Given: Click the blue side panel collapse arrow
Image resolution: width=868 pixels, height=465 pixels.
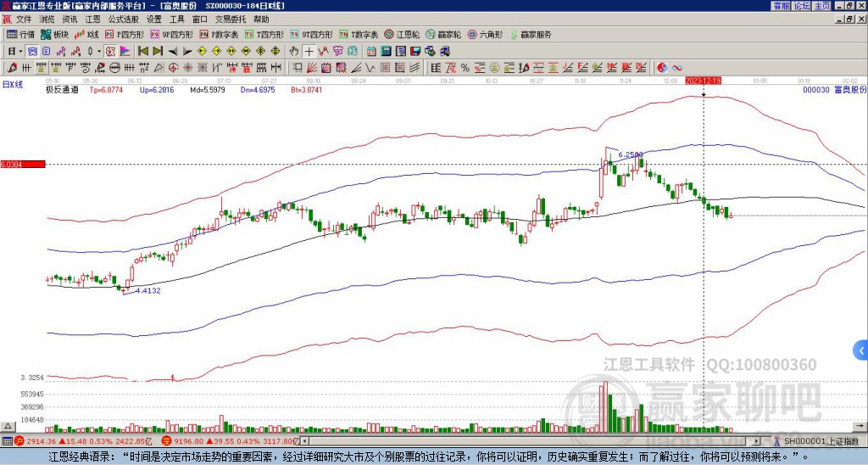Looking at the screenshot, I should 861,350.
